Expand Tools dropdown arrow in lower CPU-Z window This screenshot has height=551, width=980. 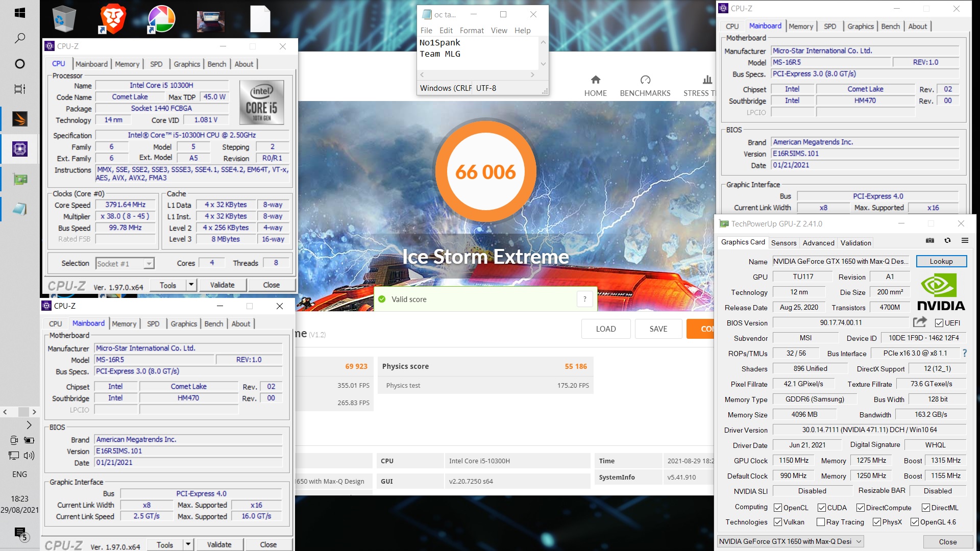188,544
